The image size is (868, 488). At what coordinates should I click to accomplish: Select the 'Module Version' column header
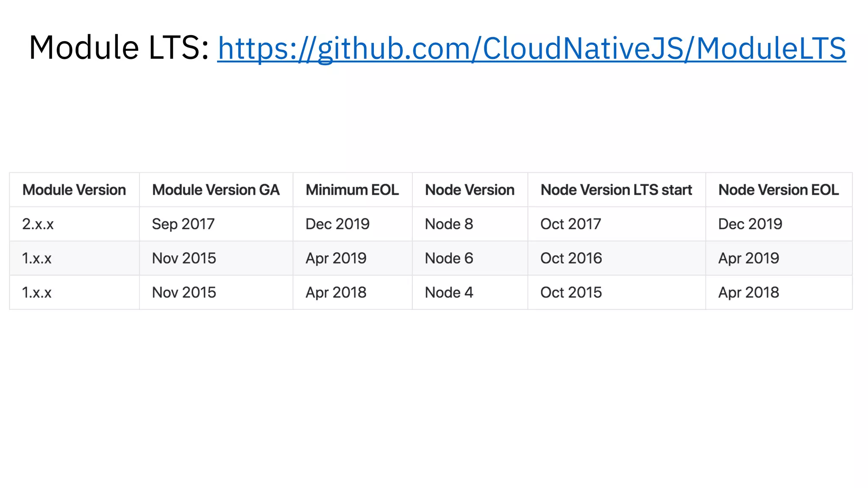74,190
